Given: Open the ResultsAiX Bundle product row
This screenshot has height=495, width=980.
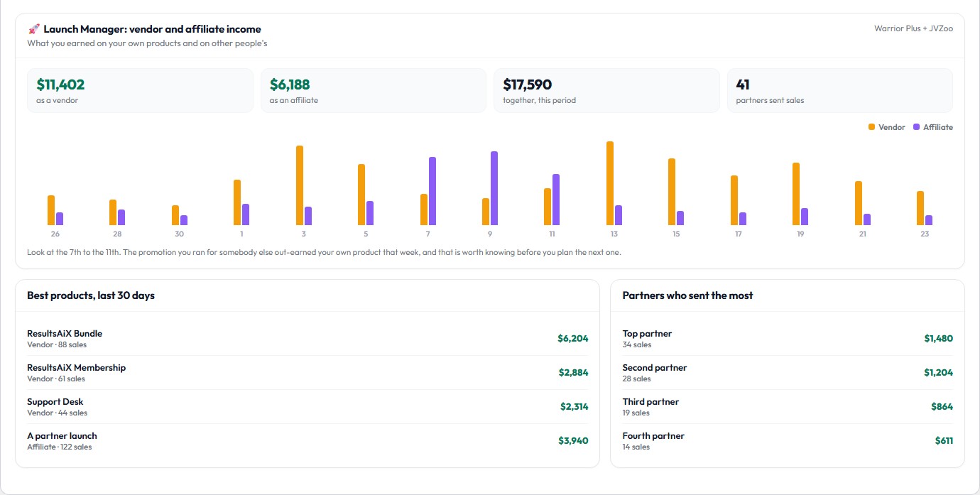Looking at the screenshot, I should (307, 339).
